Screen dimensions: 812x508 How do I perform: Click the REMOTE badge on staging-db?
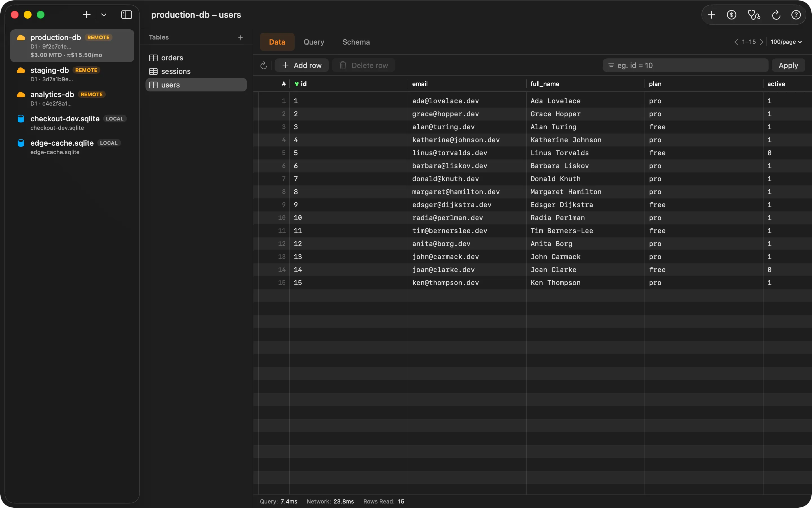86,70
